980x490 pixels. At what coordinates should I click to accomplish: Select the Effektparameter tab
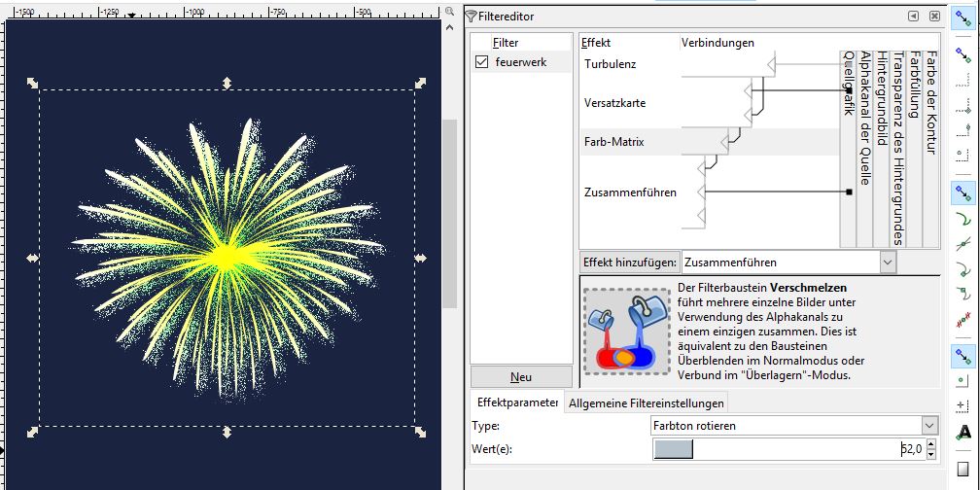[x=515, y=402]
